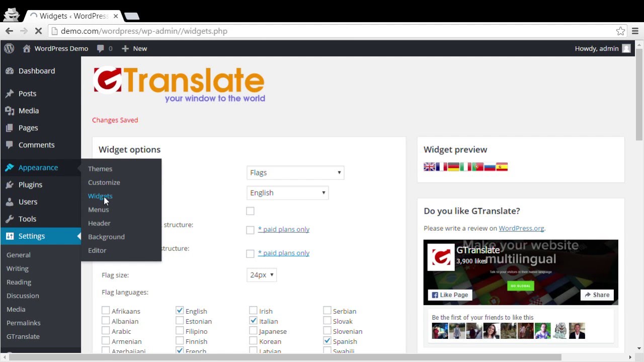Tick the Serbian language checkbox

[x=328, y=311]
